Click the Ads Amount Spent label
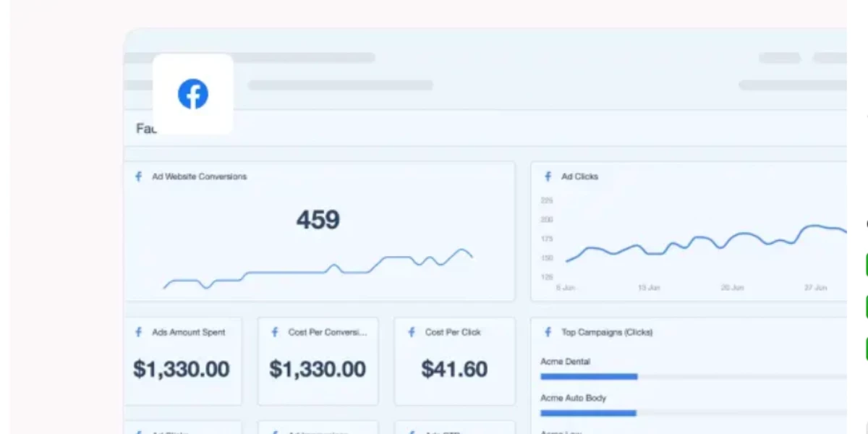The width and height of the screenshot is (868, 434). coord(188,333)
